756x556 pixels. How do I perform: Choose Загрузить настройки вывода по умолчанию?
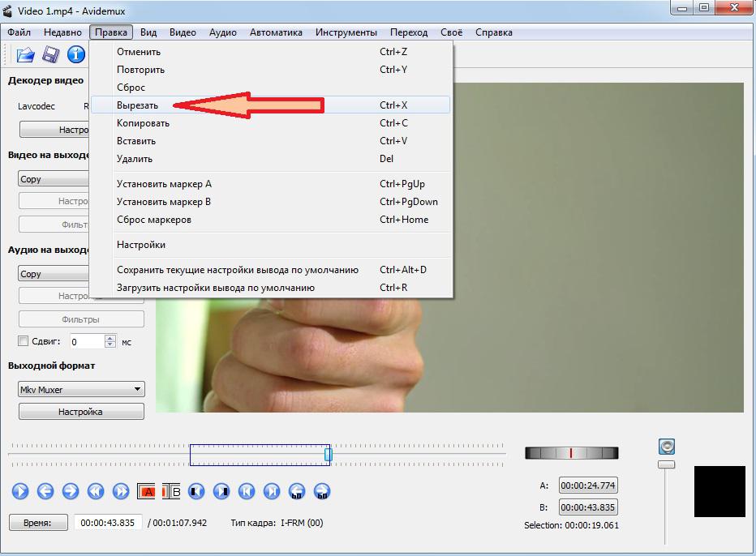pos(270,288)
